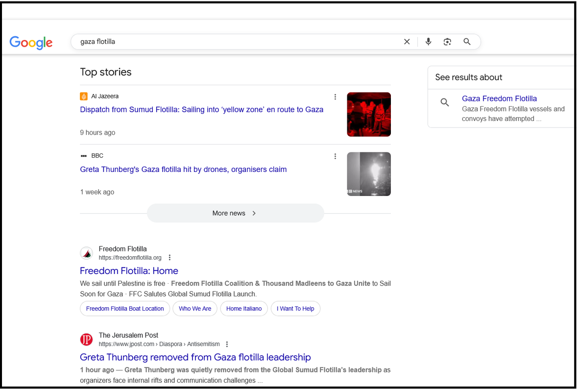
Task: Open three-dot menu beside jpost.com URL
Action: [227, 344]
